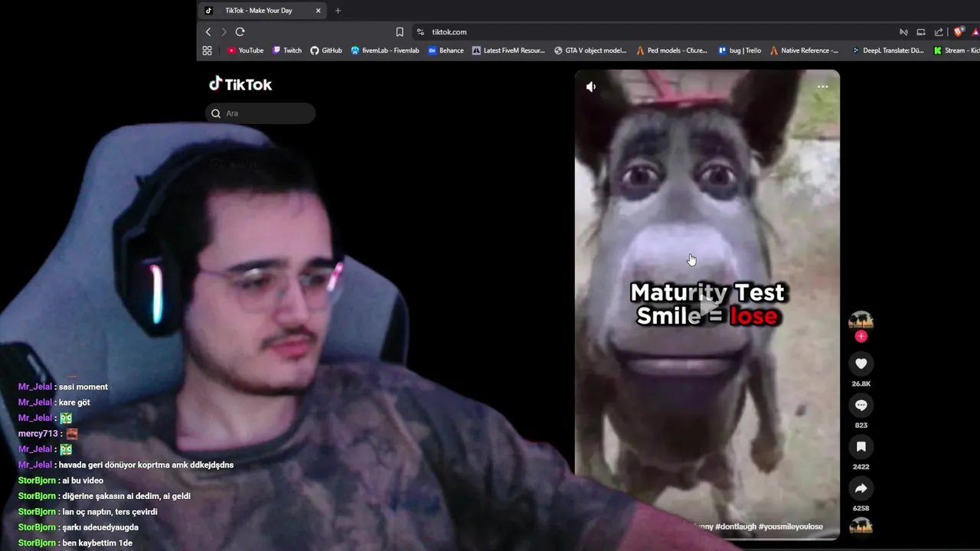This screenshot has width=980, height=551.
Task: Click the search magnifier icon
Action: (216, 113)
